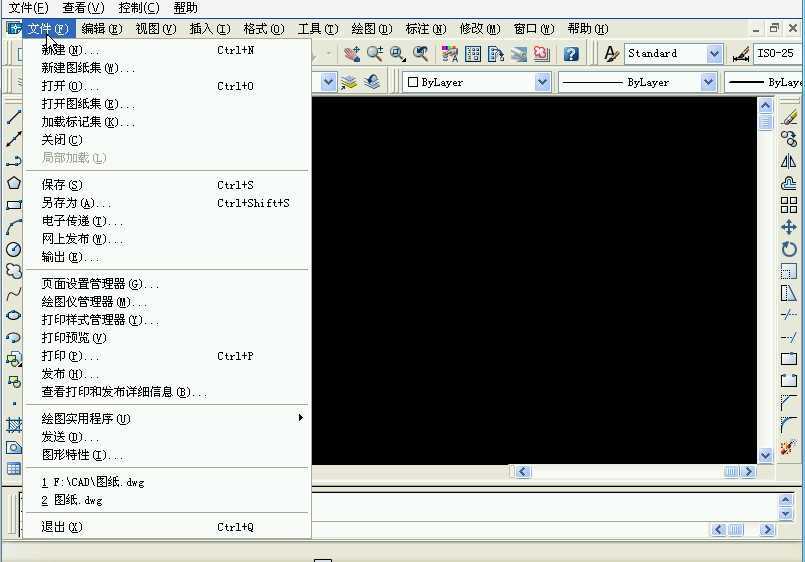Click drawing area vertical scrollbar up arrow
Screen dimensions: 805x562
tap(765, 106)
